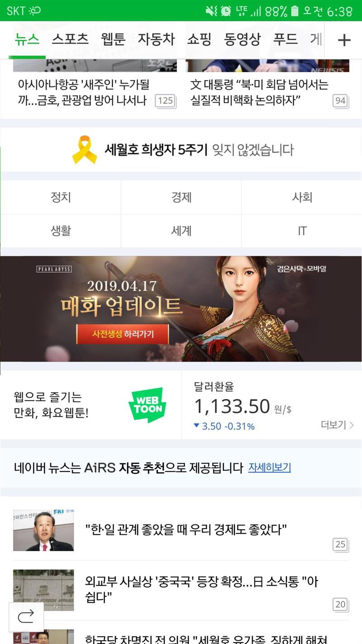The height and width of the screenshot is (644, 362).
Task: Switch to the 웹툰 tab
Action: point(113,39)
